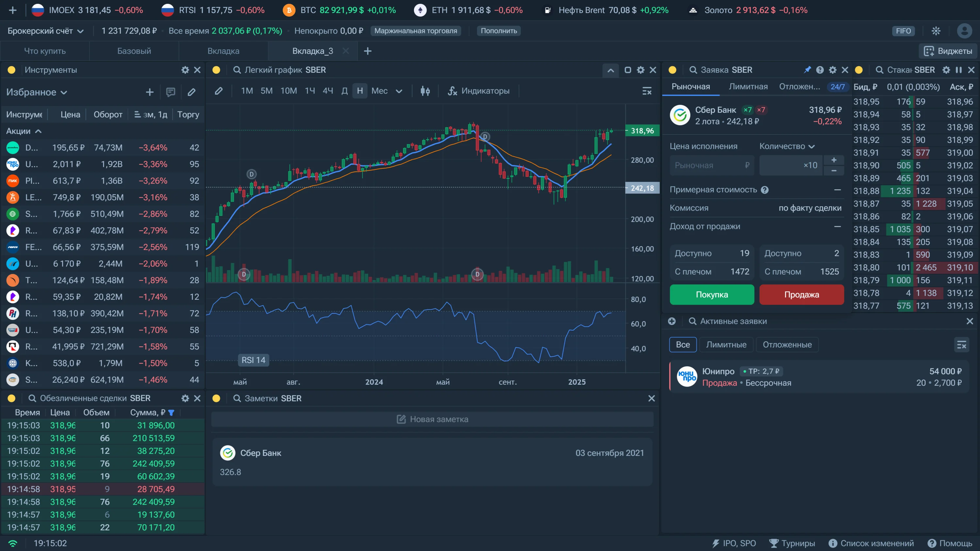Open the Количество units dropdown

[787, 147]
